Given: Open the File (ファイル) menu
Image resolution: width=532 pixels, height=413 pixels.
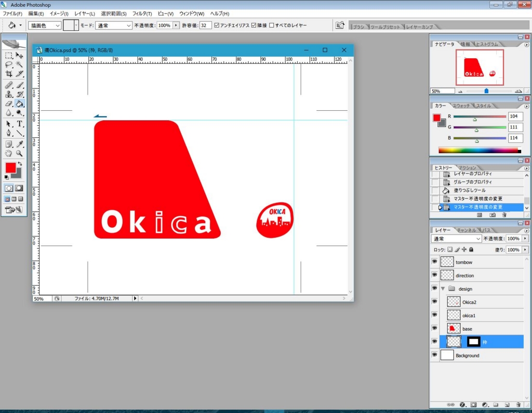Looking at the screenshot, I should coord(12,14).
